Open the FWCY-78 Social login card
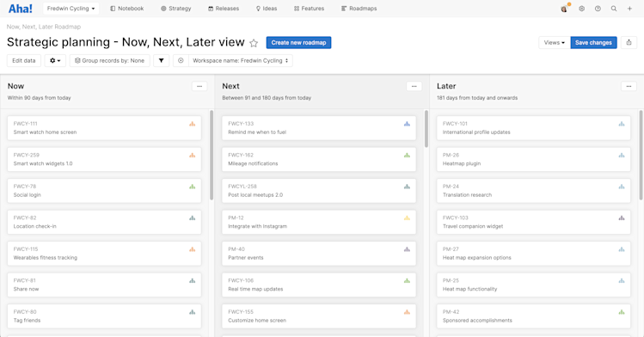 (104, 191)
